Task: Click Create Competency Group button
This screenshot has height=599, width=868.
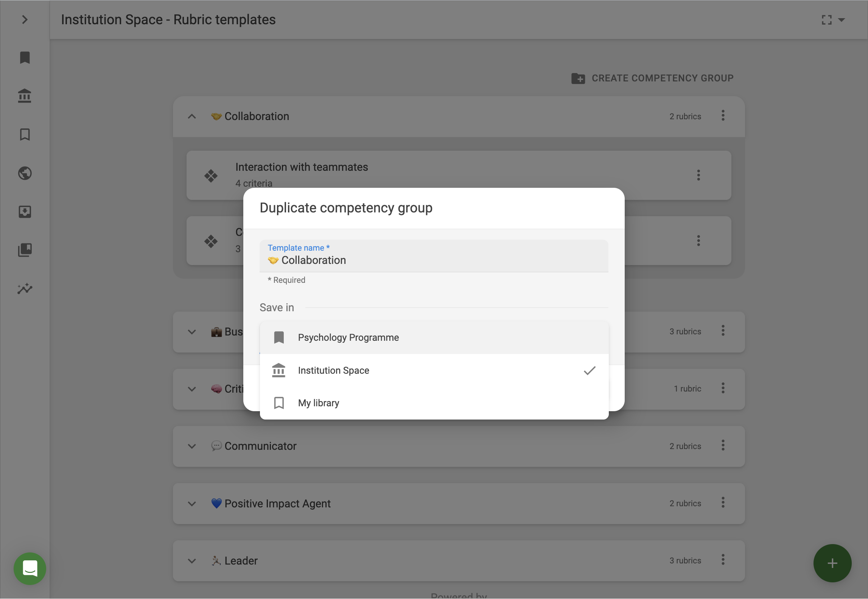Action: (652, 78)
